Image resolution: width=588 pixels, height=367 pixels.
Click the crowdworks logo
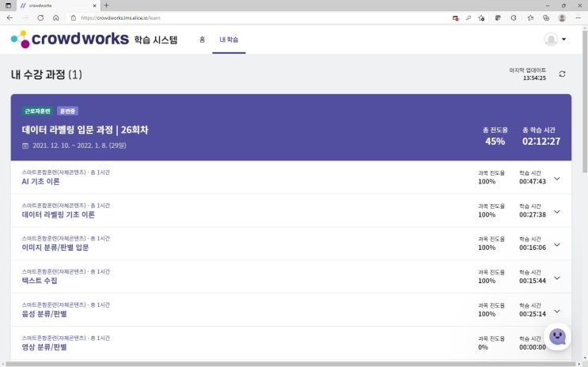(70, 39)
